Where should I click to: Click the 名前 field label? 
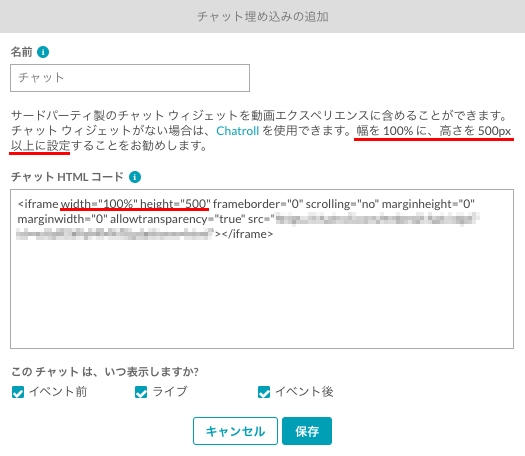(x=21, y=52)
